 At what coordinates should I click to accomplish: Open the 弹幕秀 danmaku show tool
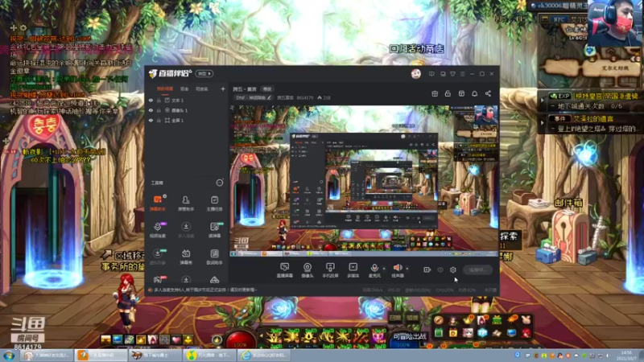pyautogui.click(x=186, y=256)
